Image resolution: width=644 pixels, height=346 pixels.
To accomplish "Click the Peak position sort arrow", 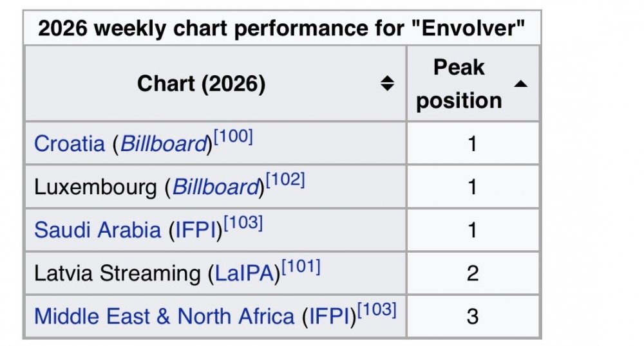I will click(x=520, y=84).
